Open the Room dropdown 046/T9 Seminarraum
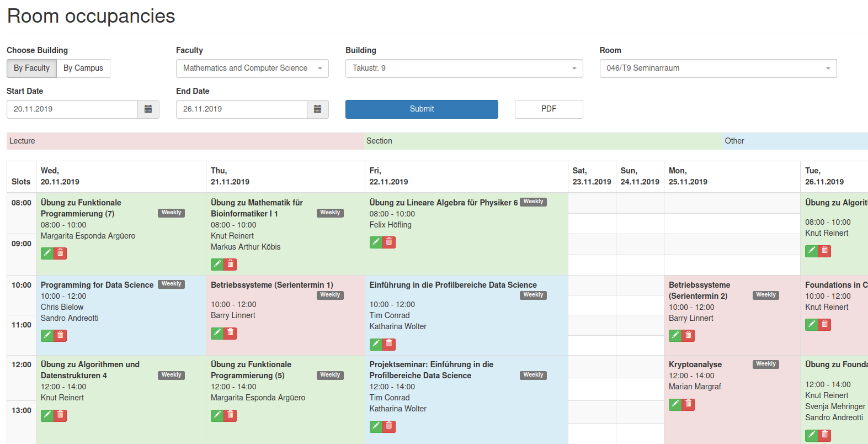 (718, 68)
